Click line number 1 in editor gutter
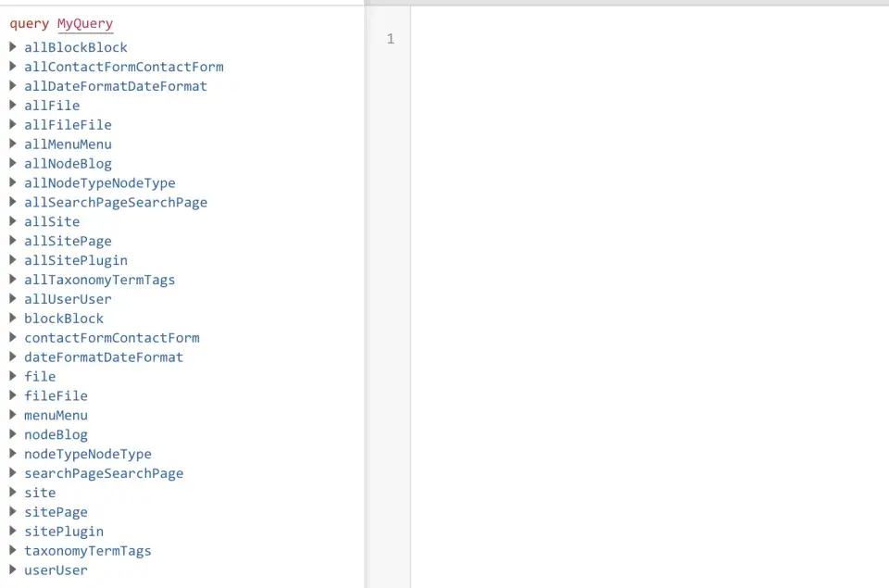The height and width of the screenshot is (588, 889). click(390, 39)
